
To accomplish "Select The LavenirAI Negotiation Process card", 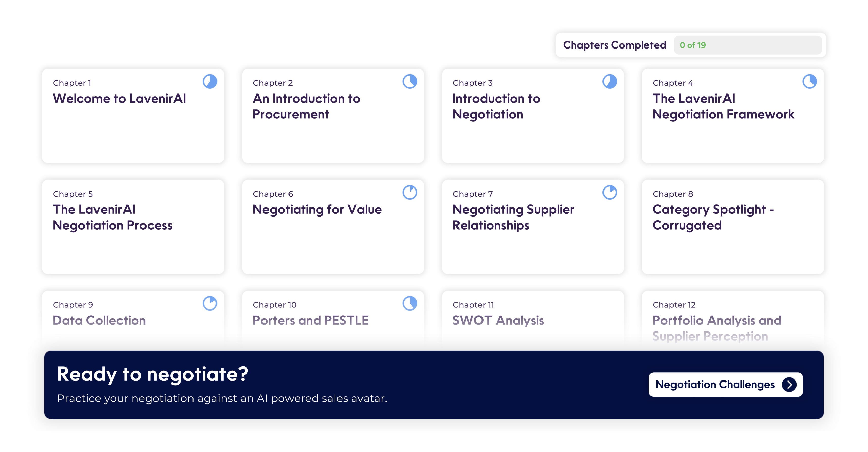I will point(133,227).
